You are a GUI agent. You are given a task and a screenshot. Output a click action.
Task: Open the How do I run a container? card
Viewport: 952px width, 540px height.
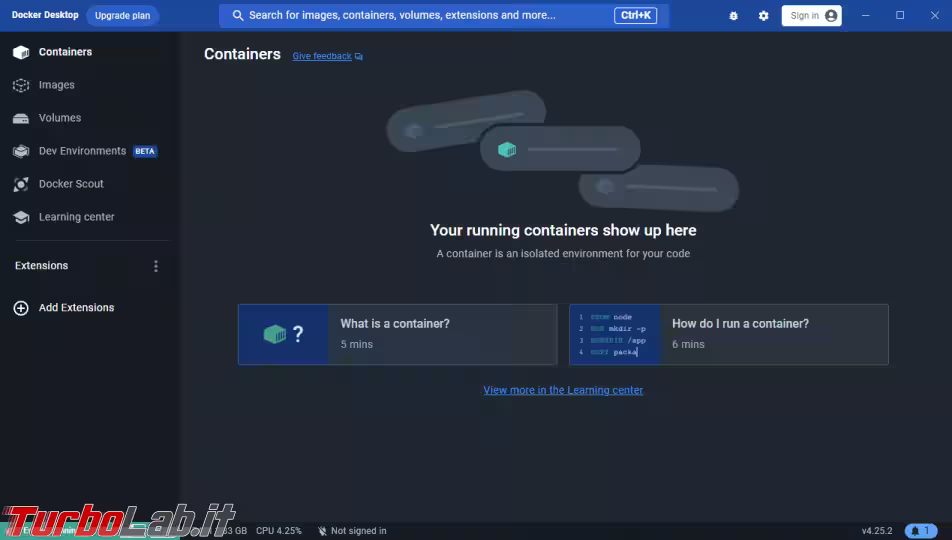pos(729,335)
